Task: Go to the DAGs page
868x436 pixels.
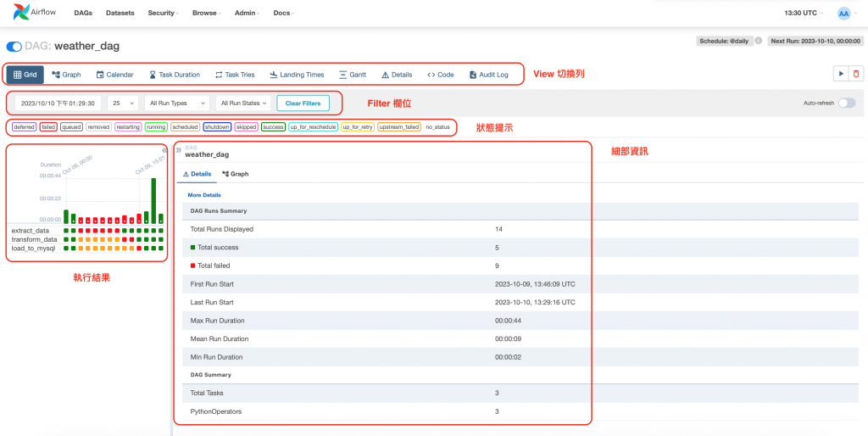Action: 83,13
